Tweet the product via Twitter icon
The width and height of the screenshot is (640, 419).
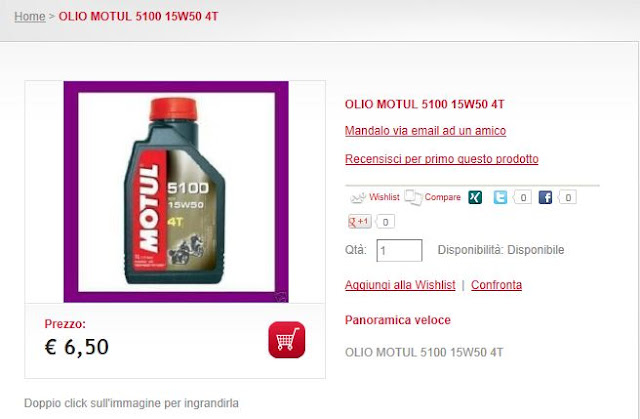point(500,197)
